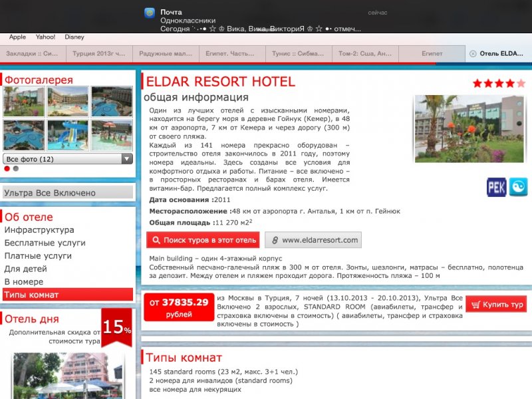The height and width of the screenshot is (399, 532).
Task: Click the ELDAR RESORT HOTEL title
Action: tap(221, 82)
